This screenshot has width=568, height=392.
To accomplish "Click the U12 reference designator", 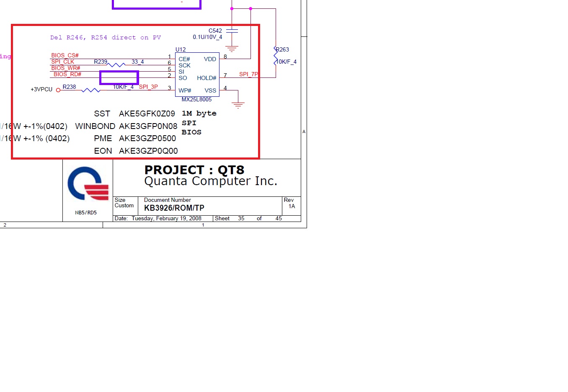I will [x=181, y=49].
